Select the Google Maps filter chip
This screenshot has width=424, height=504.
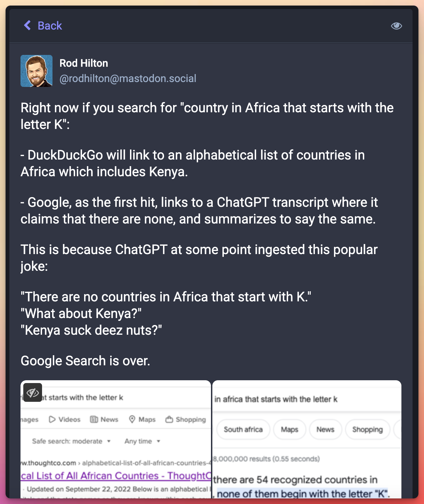tap(290, 430)
